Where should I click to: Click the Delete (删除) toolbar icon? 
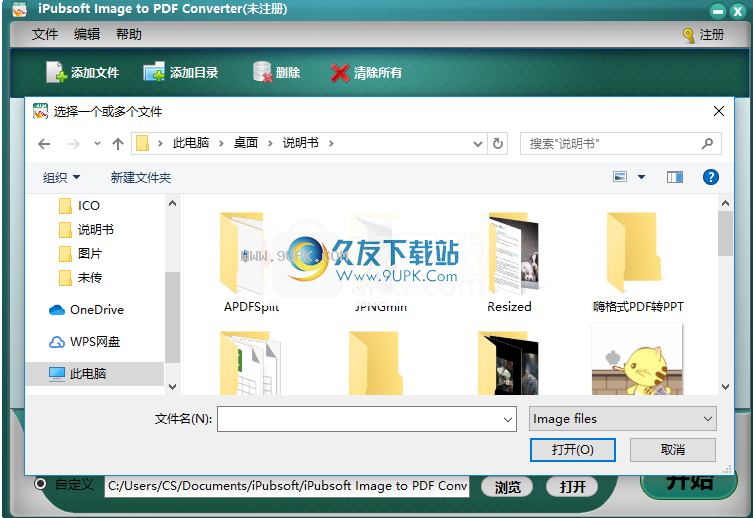click(263, 72)
